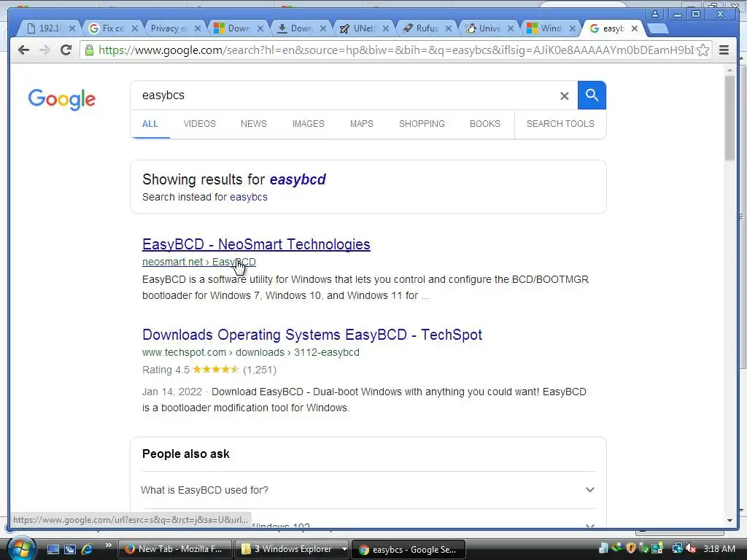Select the ALL search filter
The height and width of the screenshot is (560, 747).
(x=150, y=124)
